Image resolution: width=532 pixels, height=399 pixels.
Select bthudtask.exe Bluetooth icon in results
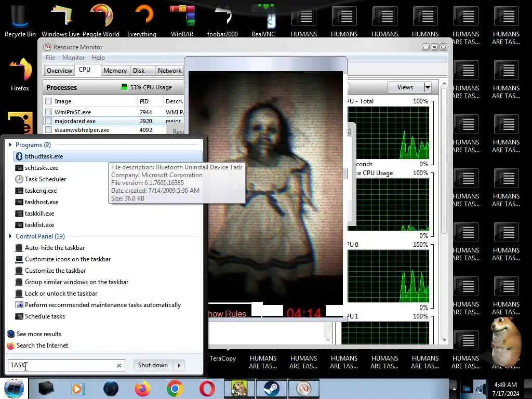coord(19,156)
